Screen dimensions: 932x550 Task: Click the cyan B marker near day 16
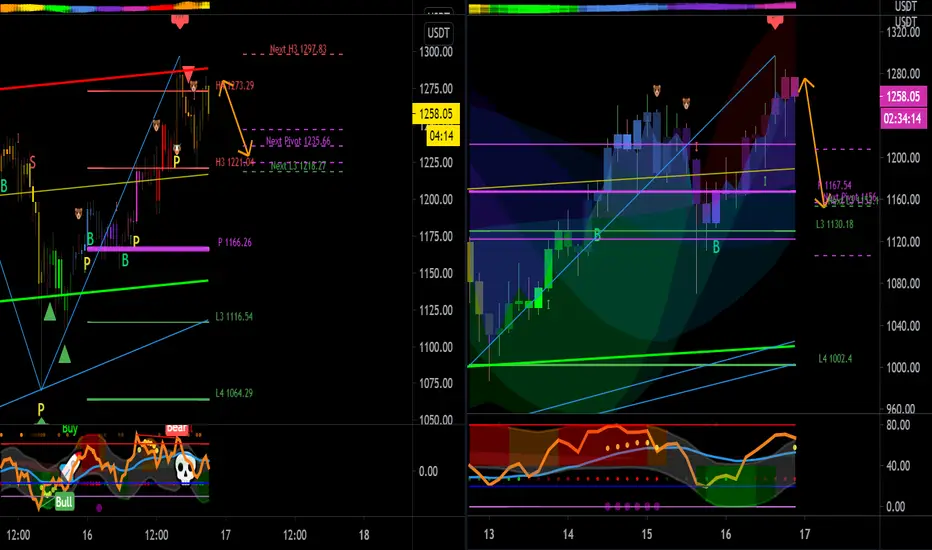click(716, 247)
